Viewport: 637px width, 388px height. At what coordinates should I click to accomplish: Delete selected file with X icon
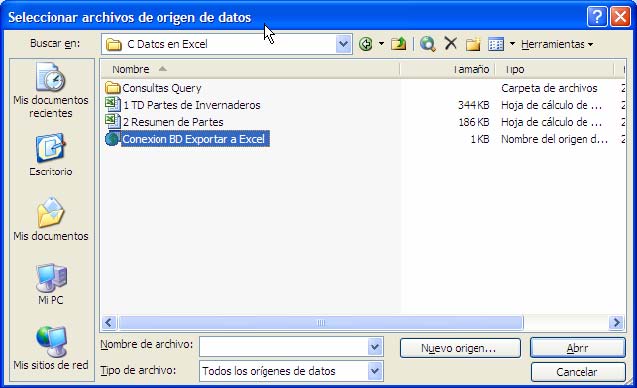pos(451,43)
